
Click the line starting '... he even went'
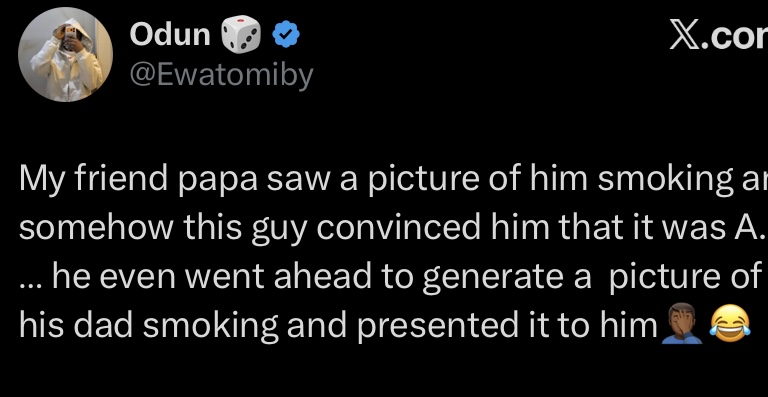pyautogui.click(x=393, y=276)
